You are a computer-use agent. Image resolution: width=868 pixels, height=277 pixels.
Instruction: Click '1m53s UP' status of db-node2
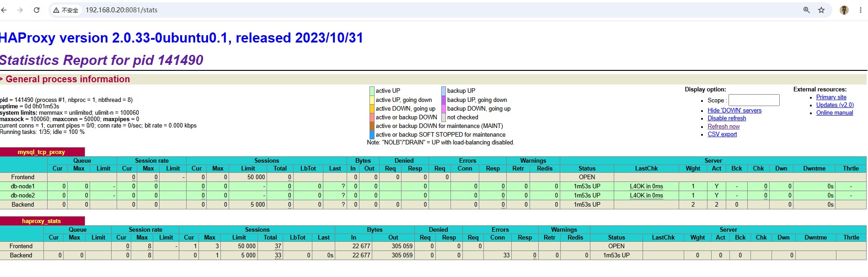tap(587, 196)
